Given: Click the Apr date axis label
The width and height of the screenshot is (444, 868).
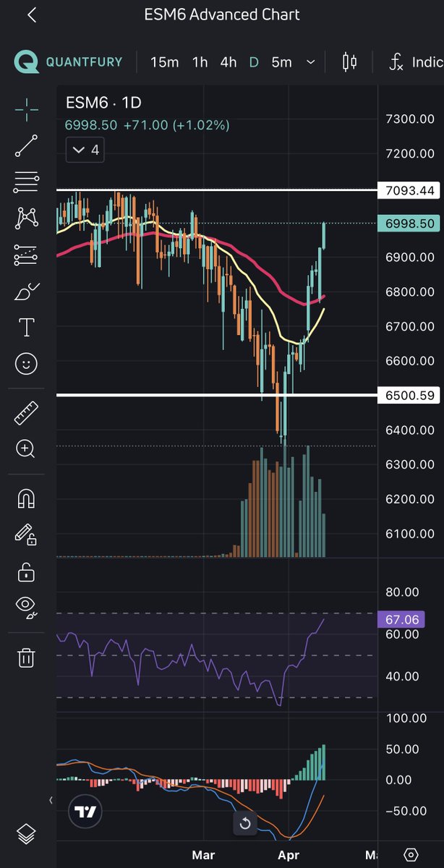Looking at the screenshot, I should coord(290,855).
